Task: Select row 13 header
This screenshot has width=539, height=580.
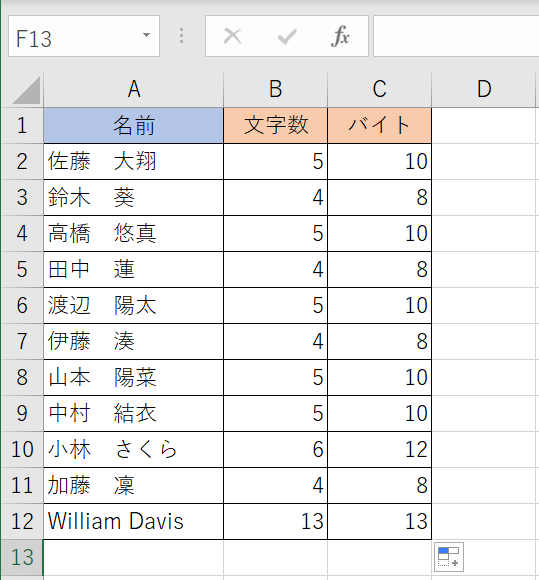Action: pyautogui.click(x=22, y=557)
